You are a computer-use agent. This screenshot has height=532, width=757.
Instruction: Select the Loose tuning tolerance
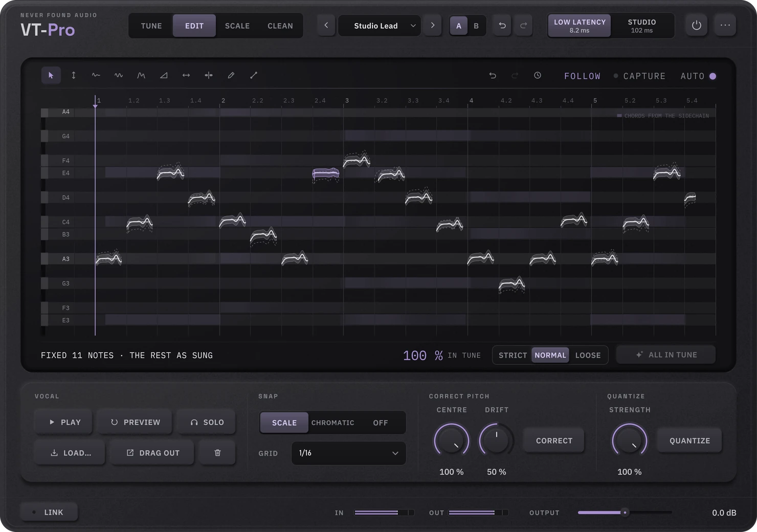588,355
